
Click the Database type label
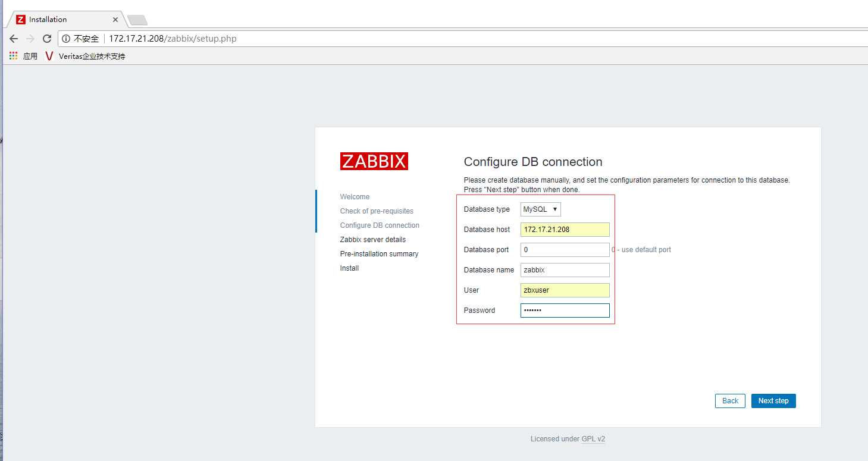(487, 209)
